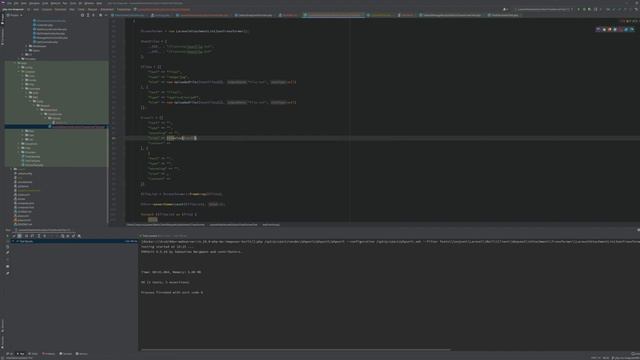Viewport: 640px width, 360px height.
Task: Click console line 'OK (1 test, 5 assertions)'
Action: coord(165,282)
